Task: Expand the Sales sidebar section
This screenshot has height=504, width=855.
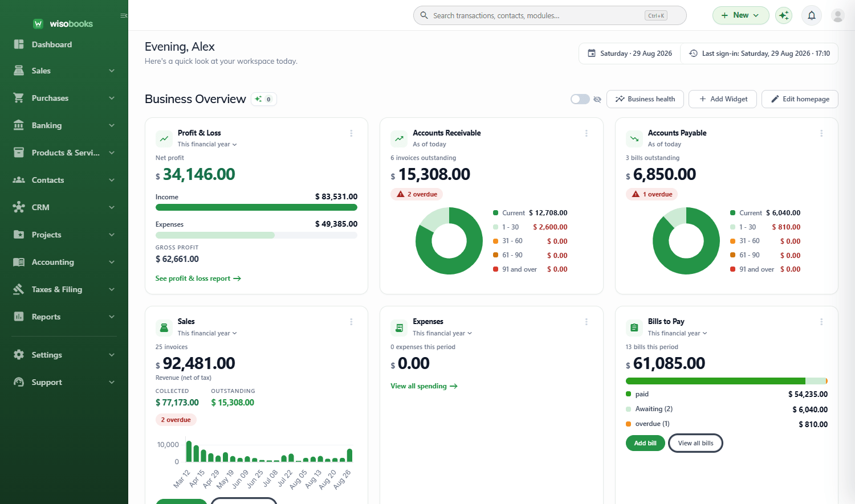Action: (x=112, y=71)
